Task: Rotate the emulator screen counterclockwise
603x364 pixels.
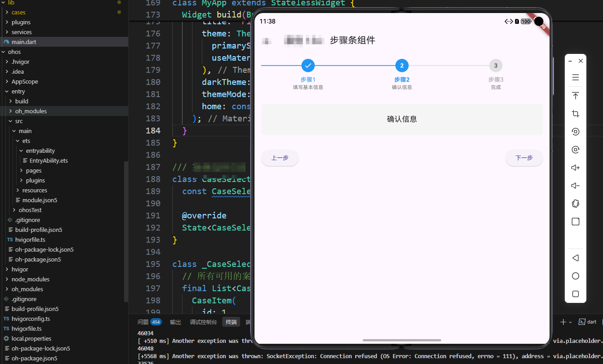Action: 575,131
